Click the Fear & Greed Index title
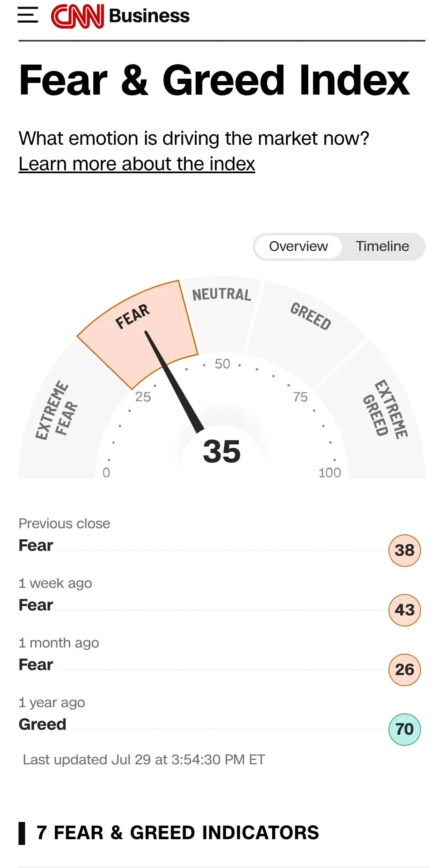This screenshot has height=868, width=444. [214, 80]
